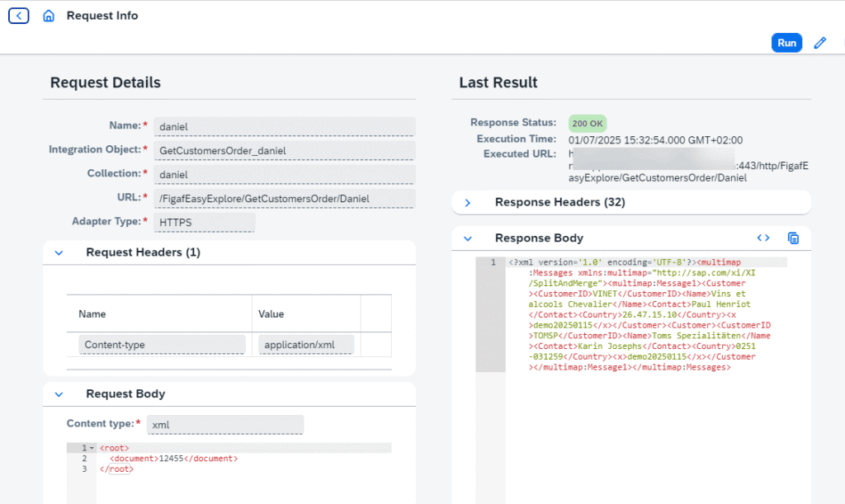Click the execution time value
The image size is (845, 504).
(x=655, y=140)
